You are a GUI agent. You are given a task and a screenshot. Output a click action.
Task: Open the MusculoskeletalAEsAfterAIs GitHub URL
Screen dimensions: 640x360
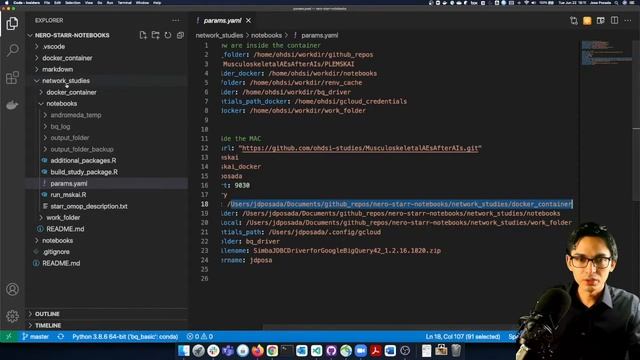(360, 148)
